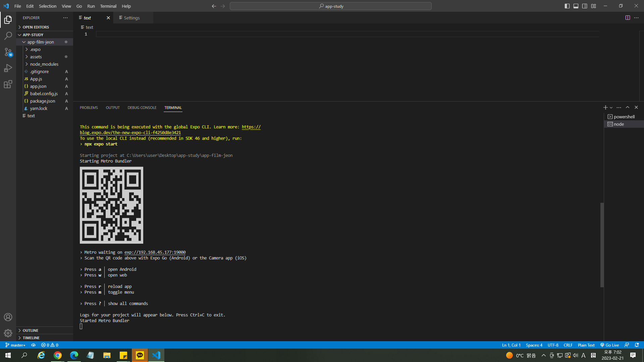Publish changes with the cloud sync icon
Viewport: 644px width, 362px height.
click(33, 345)
